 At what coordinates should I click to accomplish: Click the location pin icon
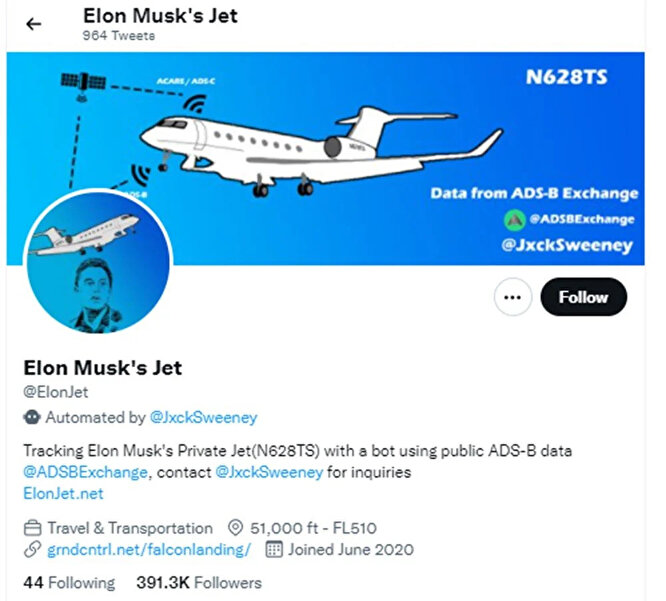[x=236, y=528]
